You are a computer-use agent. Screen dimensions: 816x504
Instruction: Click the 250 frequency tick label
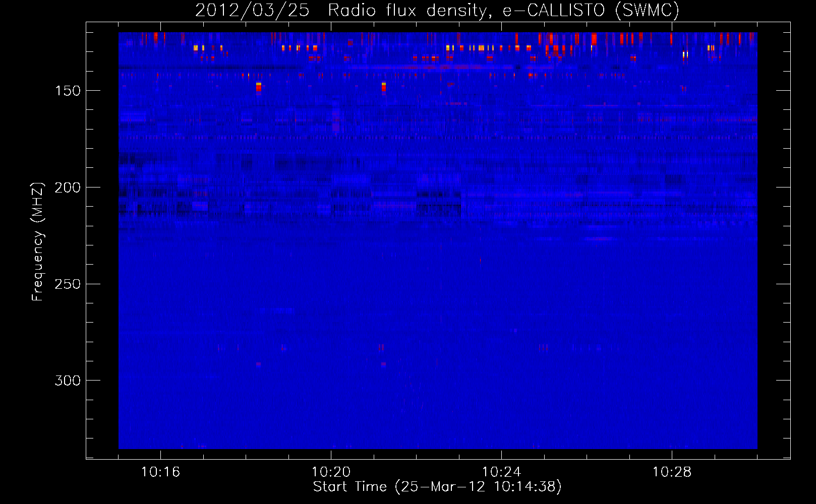click(x=68, y=284)
